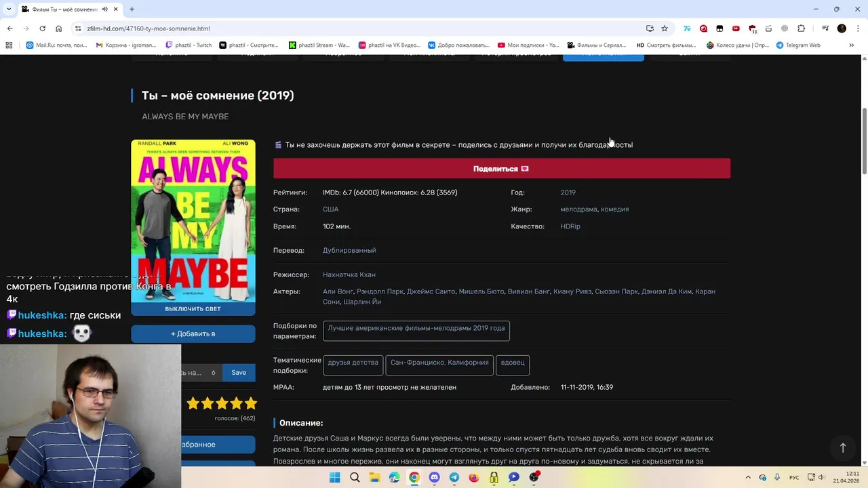Viewport: 868px width, 488px height.
Task: Open director Нахнатчка Кхан's page
Action: 349,274
